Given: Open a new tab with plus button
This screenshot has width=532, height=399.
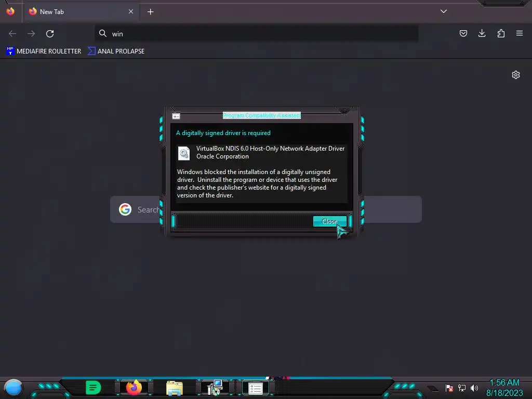Looking at the screenshot, I should (x=150, y=12).
